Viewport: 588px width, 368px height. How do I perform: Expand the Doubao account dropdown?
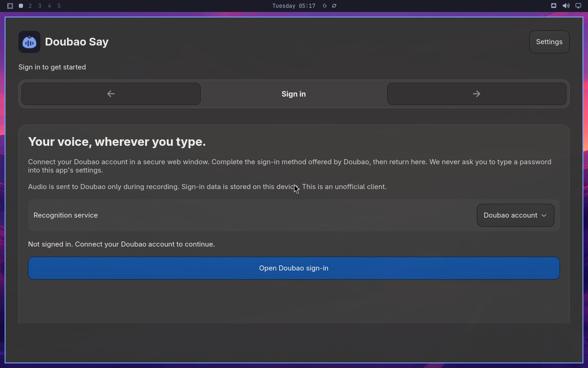click(515, 215)
